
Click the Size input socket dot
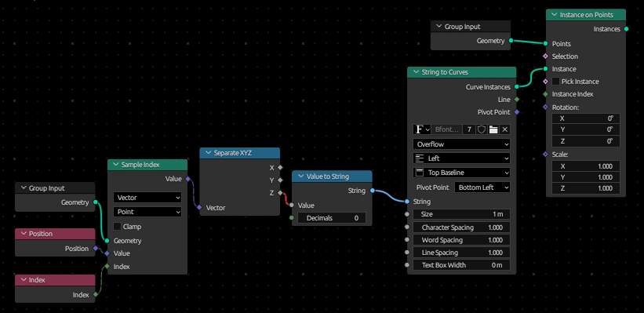[407, 214]
